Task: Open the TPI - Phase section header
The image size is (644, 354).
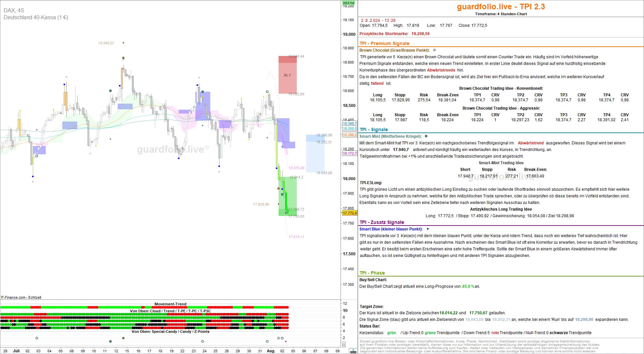Action: 372,273
